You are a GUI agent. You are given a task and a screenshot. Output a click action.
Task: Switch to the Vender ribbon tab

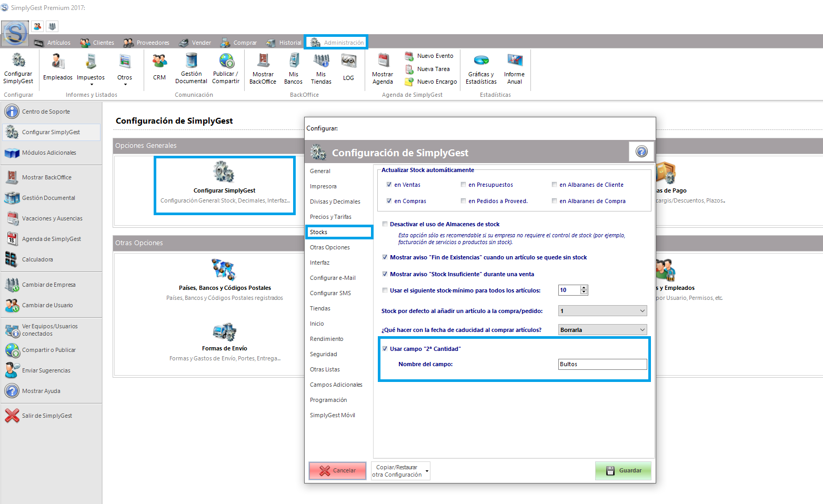[x=195, y=43]
